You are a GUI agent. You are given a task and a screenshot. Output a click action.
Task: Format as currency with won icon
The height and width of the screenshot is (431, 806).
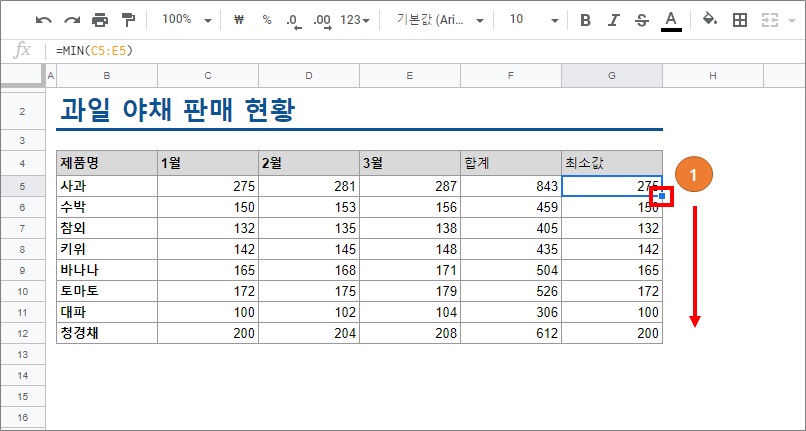point(239,20)
